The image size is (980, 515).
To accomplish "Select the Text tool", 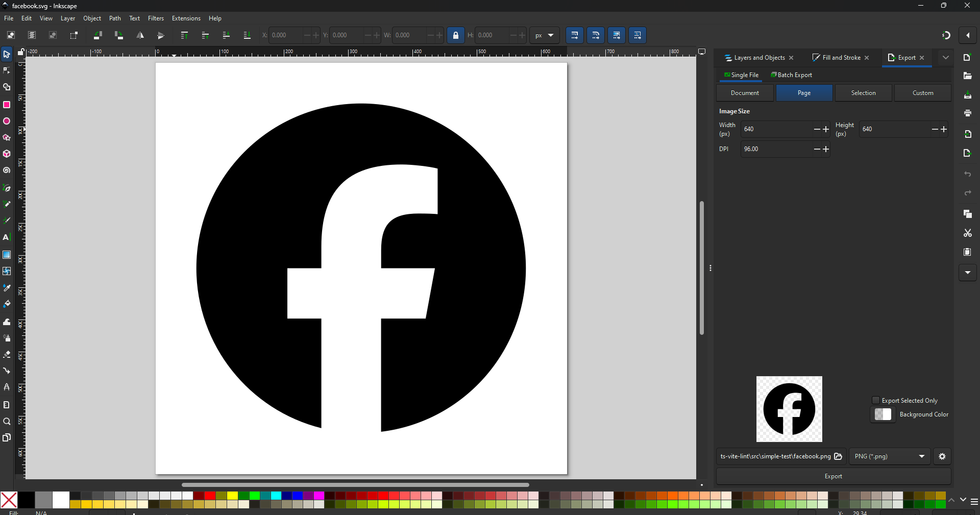I will pyautogui.click(x=7, y=237).
